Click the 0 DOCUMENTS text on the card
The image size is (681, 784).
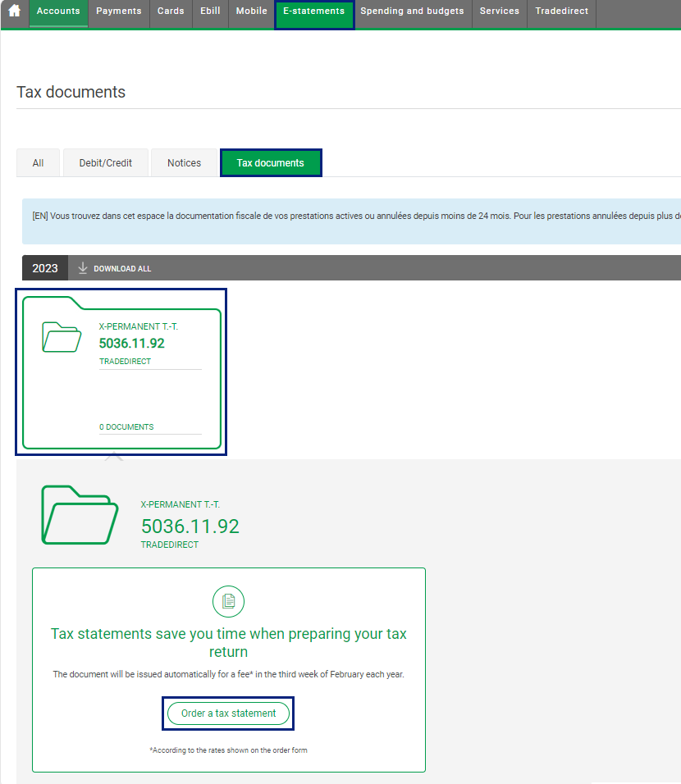(x=126, y=427)
